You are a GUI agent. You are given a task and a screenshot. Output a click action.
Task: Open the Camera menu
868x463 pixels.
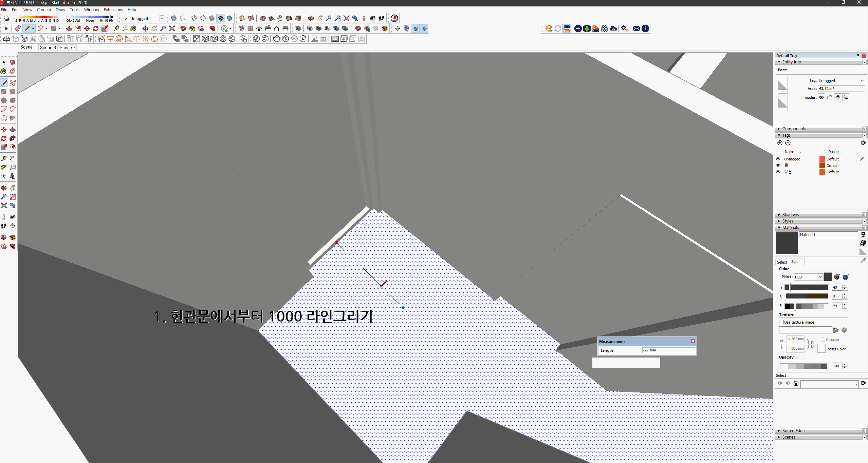pyautogui.click(x=44, y=9)
